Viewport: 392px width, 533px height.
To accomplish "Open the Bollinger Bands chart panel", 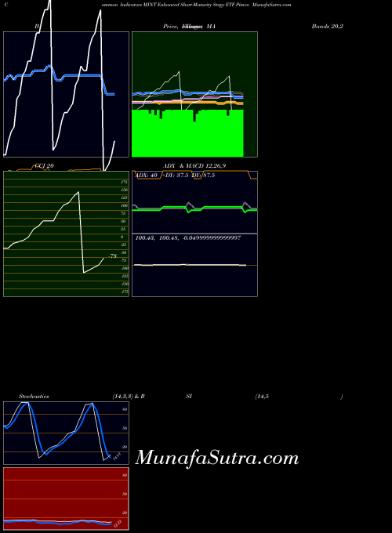I will pos(67,94).
